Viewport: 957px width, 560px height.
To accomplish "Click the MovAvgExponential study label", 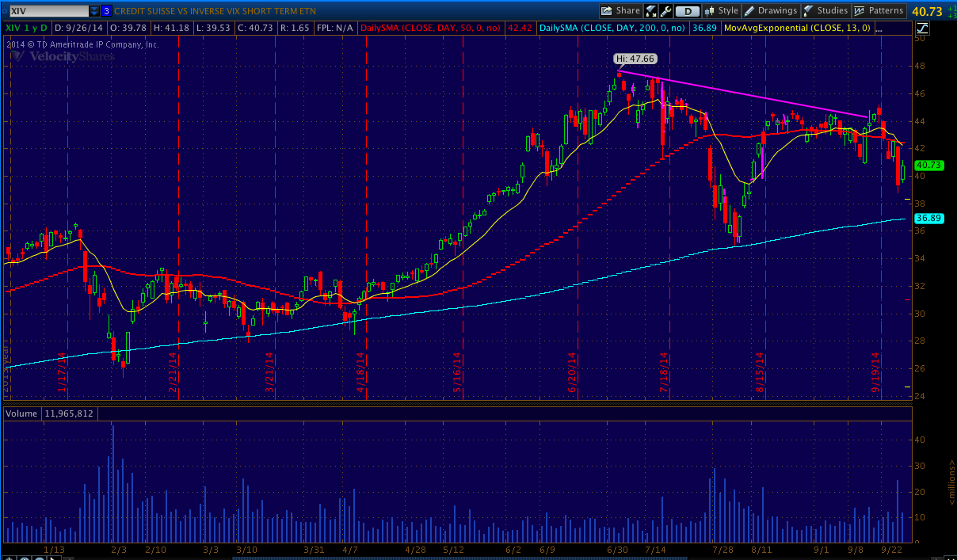I will (x=803, y=28).
